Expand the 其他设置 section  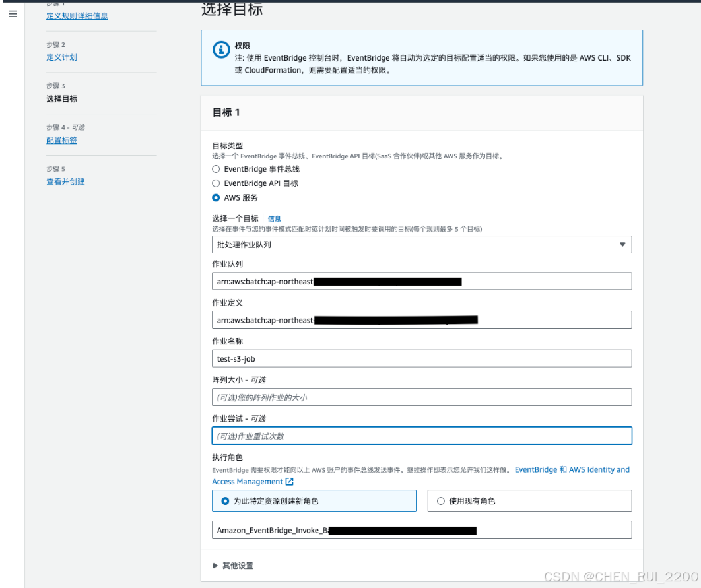(233, 565)
